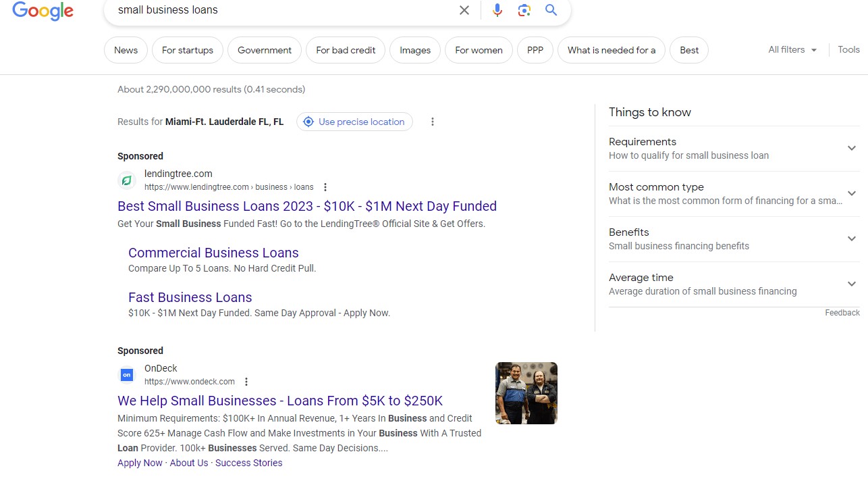Select the For women filter chip
The height and width of the screenshot is (479, 868).
(x=479, y=50)
